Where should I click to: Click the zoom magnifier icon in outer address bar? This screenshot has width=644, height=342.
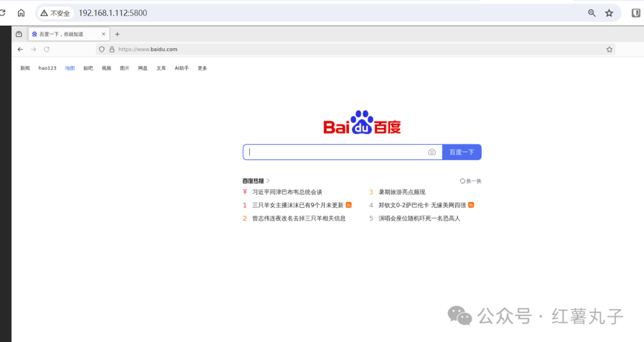coord(592,13)
